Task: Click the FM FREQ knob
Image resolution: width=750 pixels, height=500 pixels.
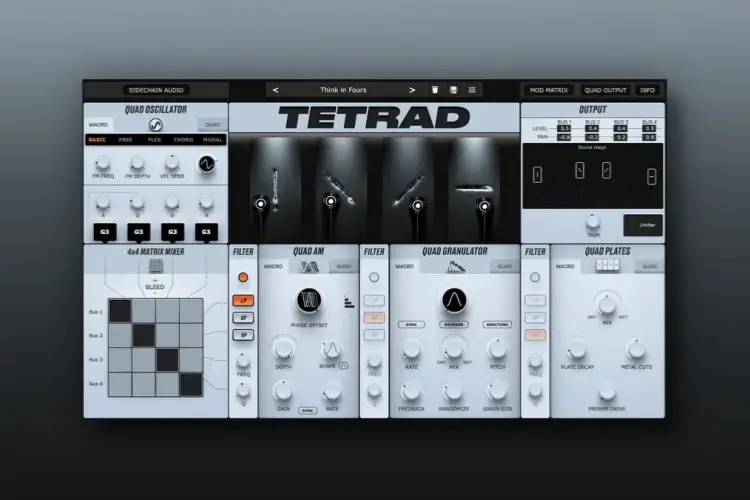Action: (103, 164)
